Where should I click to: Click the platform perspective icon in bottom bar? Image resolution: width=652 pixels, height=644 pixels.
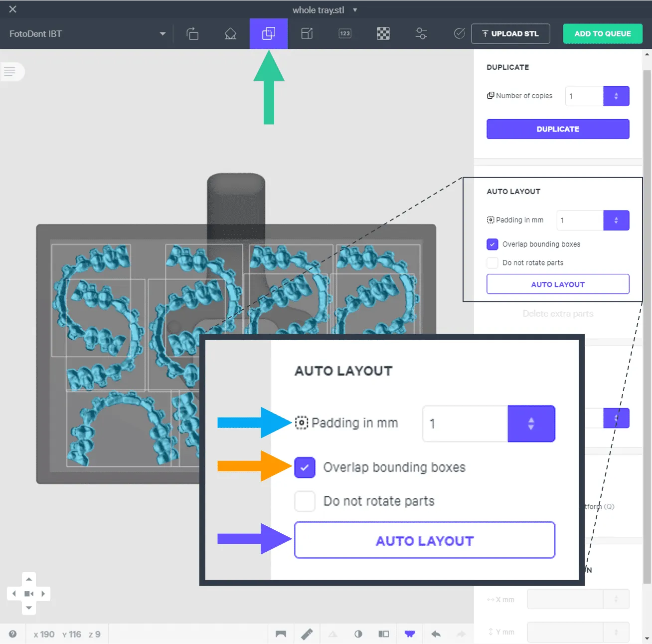click(x=281, y=634)
